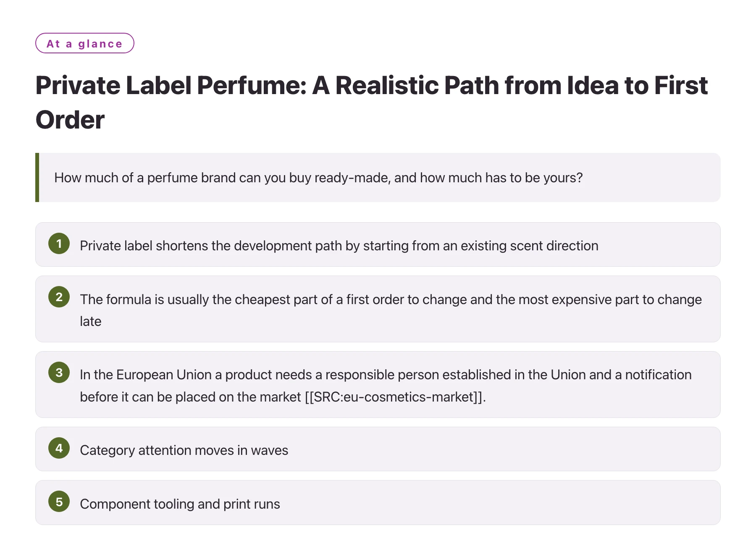
Task: Click the SRC:eu-cosmetics-market source reference
Action: pos(394,397)
